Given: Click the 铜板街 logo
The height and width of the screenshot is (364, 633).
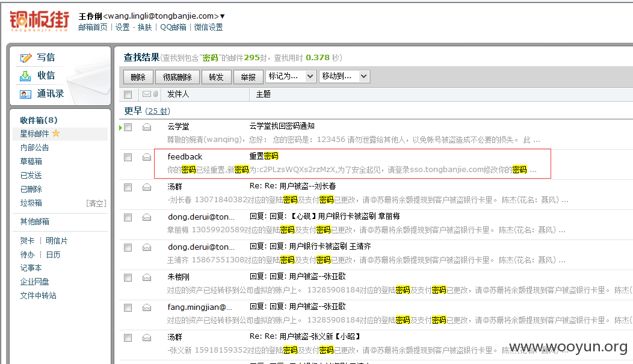Looking at the screenshot, I should (40, 20).
